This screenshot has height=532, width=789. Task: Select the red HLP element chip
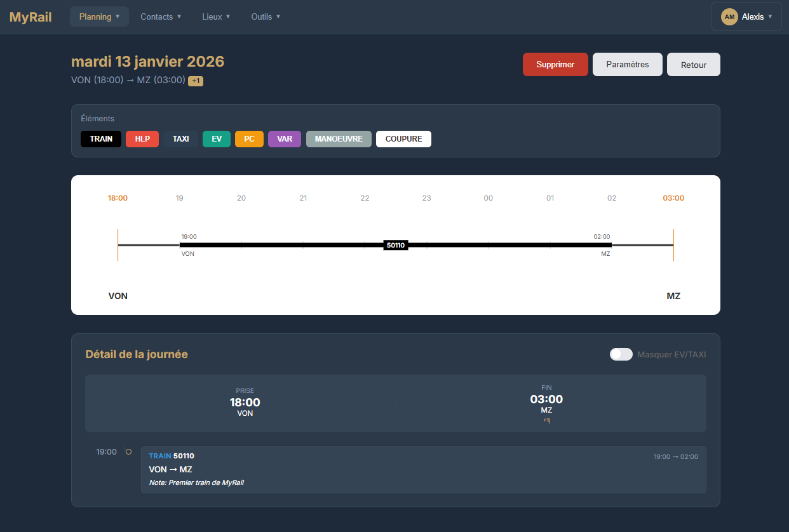point(142,139)
